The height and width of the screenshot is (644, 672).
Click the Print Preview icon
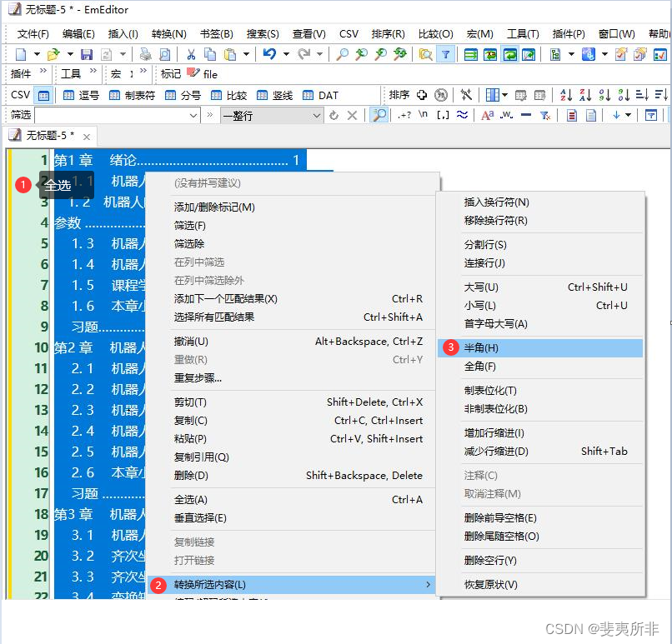165,54
